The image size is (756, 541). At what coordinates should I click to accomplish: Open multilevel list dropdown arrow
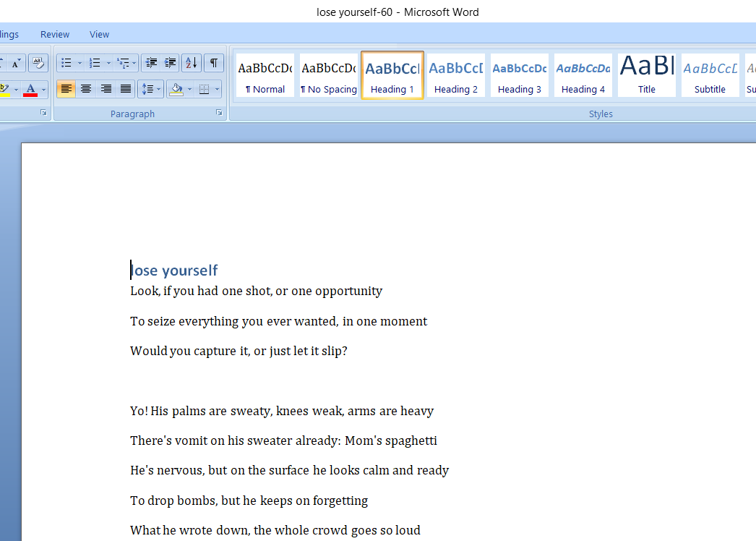(x=134, y=63)
